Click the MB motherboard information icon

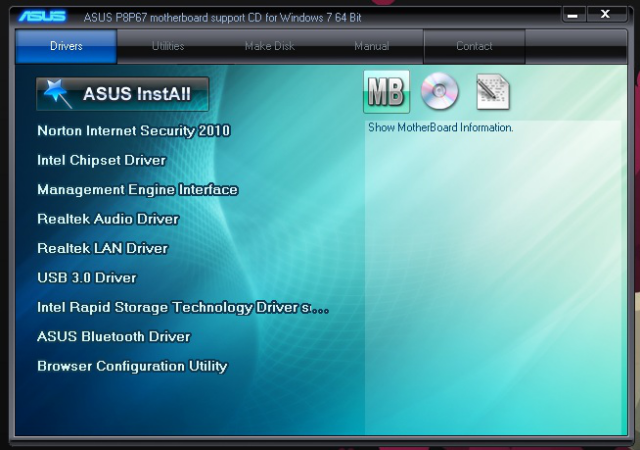coord(386,92)
